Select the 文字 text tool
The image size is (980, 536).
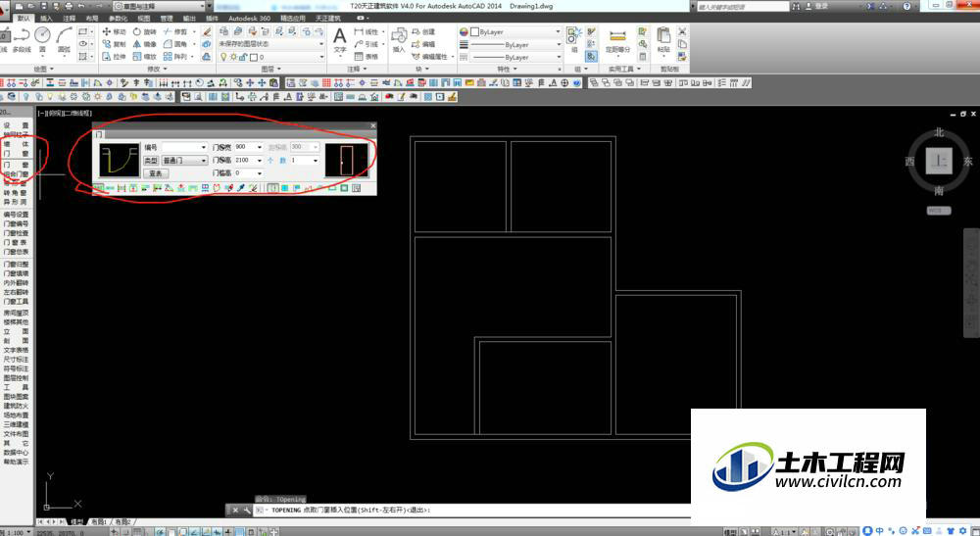click(x=339, y=40)
